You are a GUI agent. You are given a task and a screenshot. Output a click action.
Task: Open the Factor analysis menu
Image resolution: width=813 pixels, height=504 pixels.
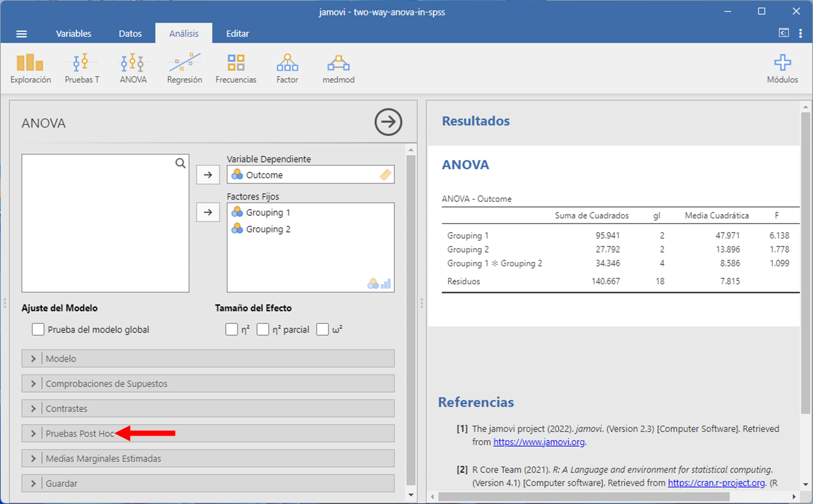[287, 68]
